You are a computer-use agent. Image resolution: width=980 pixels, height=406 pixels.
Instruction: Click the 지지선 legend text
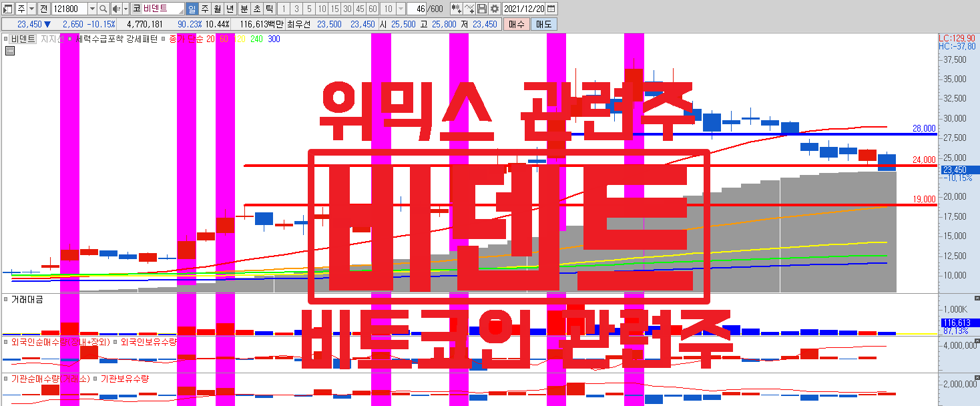click(x=53, y=39)
